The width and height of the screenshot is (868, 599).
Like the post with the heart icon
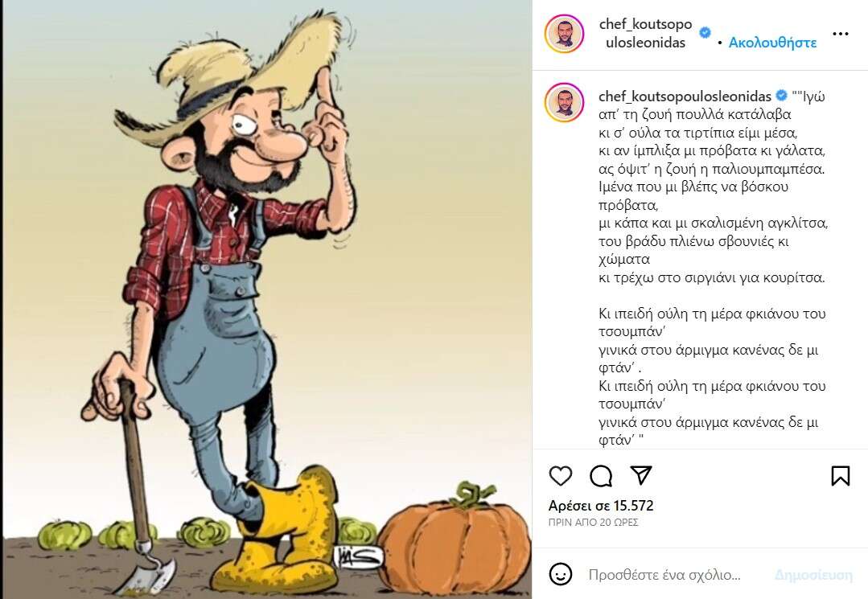click(560, 476)
